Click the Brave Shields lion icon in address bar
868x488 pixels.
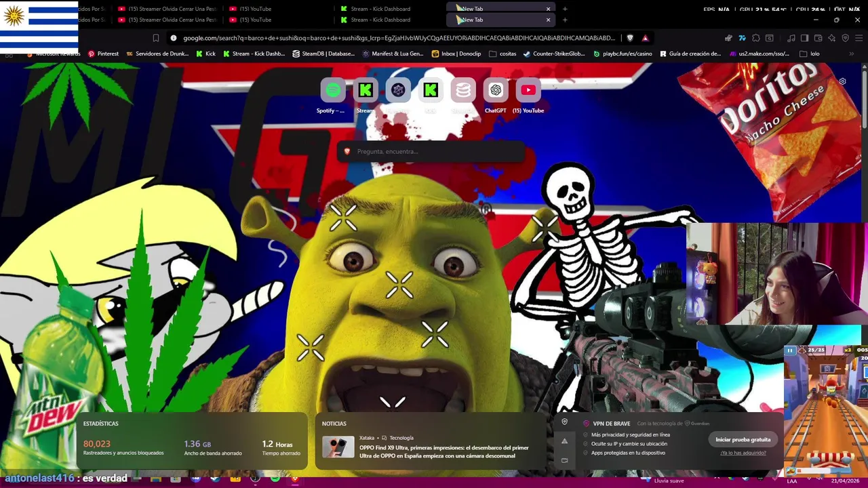(630, 38)
